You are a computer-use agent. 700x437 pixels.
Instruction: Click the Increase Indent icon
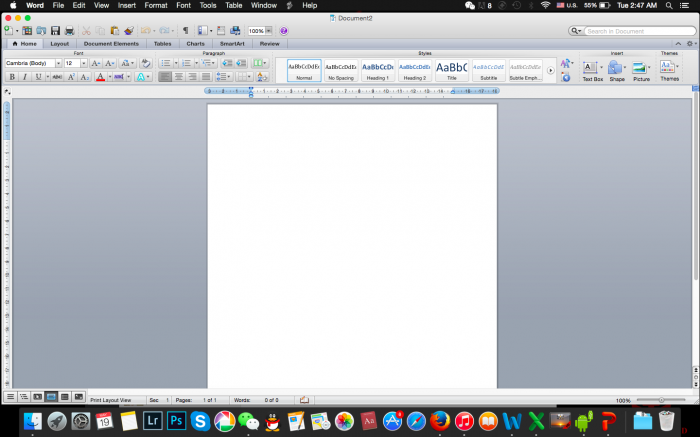pyautogui.click(x=241, y=63)
